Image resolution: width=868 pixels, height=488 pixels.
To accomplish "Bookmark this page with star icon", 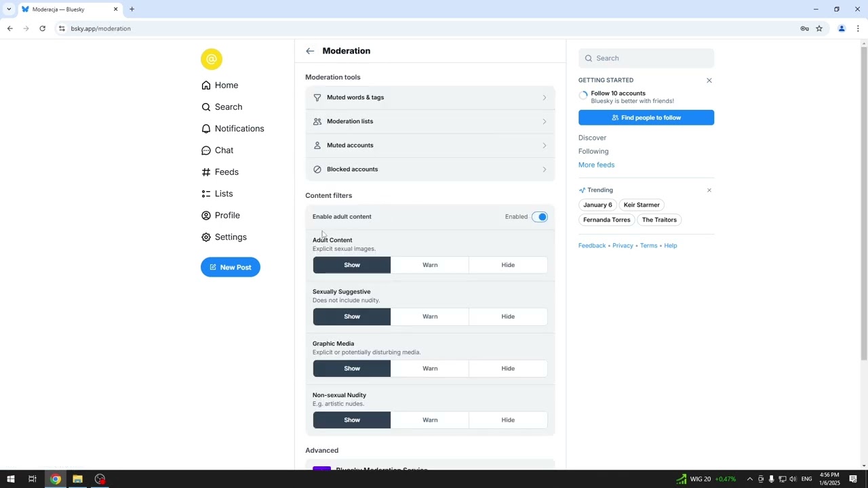I will [x=819, y=28].
